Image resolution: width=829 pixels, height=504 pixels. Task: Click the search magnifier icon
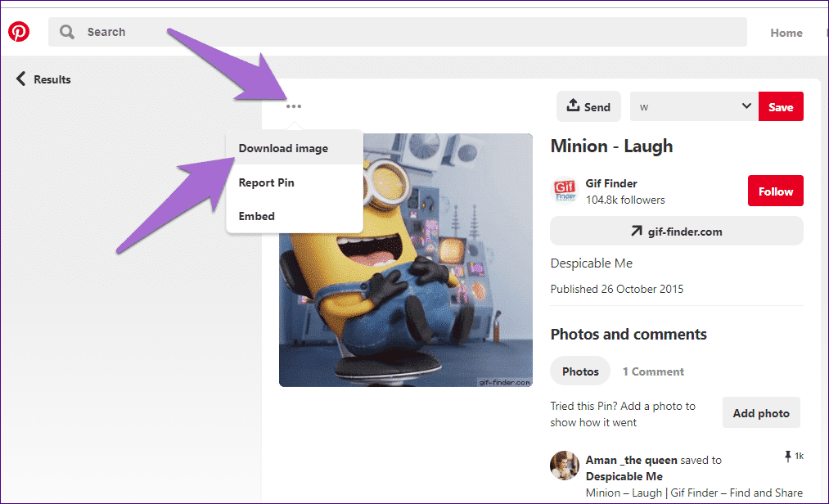coord(66,32)
